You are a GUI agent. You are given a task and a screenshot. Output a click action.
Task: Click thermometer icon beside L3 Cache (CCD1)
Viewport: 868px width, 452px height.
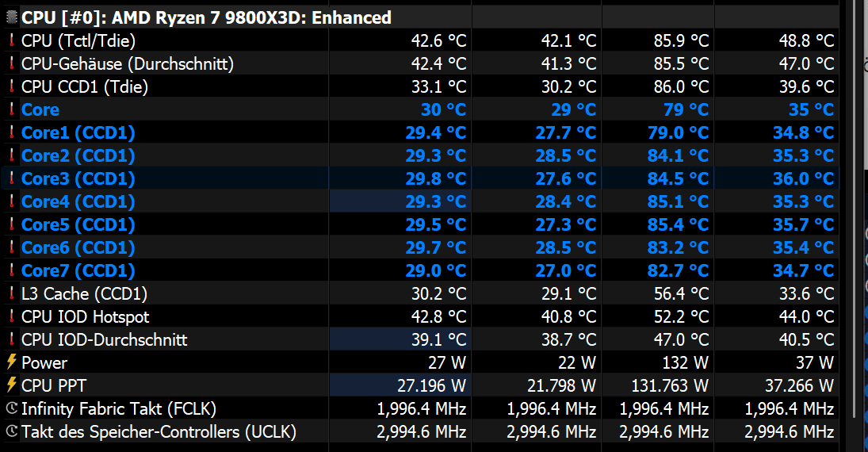[x=11, y=293]
